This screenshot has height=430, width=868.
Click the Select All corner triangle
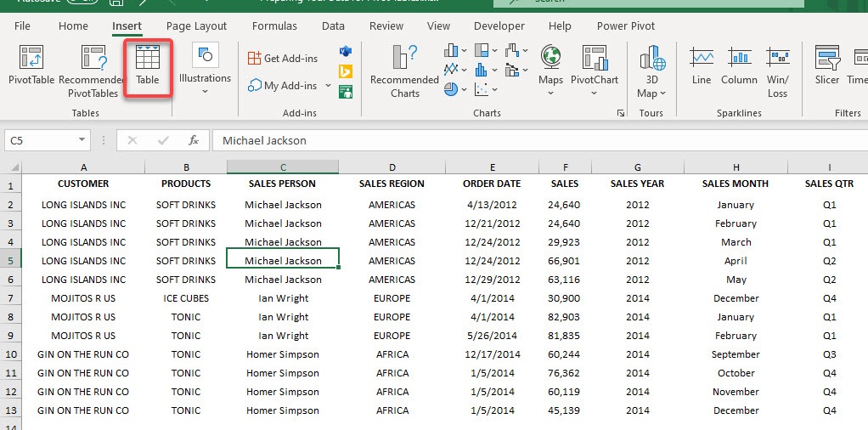click(14, 167)
